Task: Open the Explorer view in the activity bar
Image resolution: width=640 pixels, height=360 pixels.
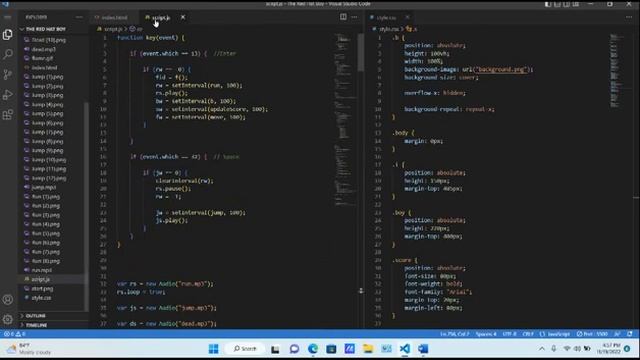Action: 7,35
